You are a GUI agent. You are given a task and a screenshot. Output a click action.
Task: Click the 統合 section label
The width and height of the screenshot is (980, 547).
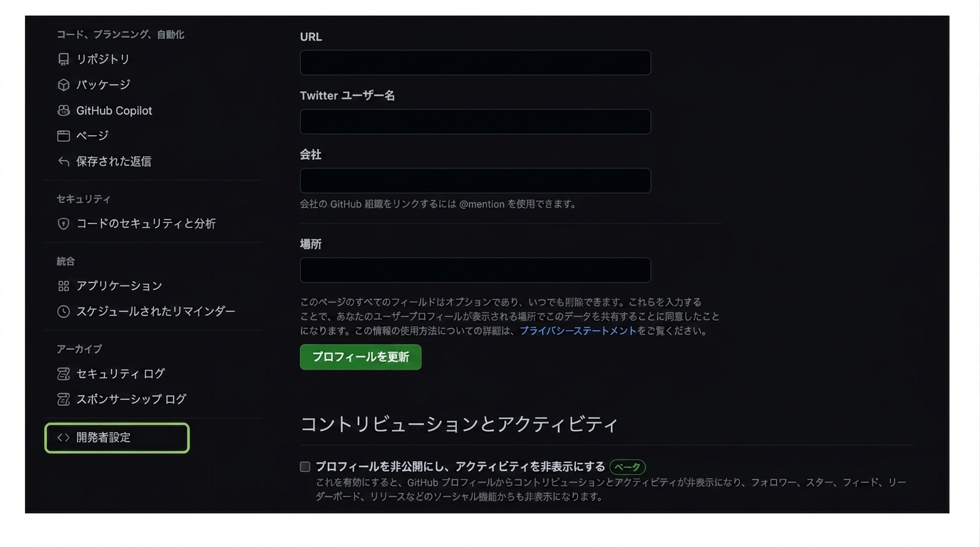(66, 261)
